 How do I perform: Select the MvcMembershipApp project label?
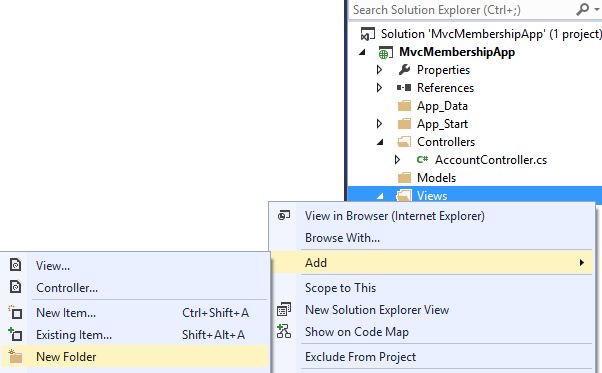(457, 52)
